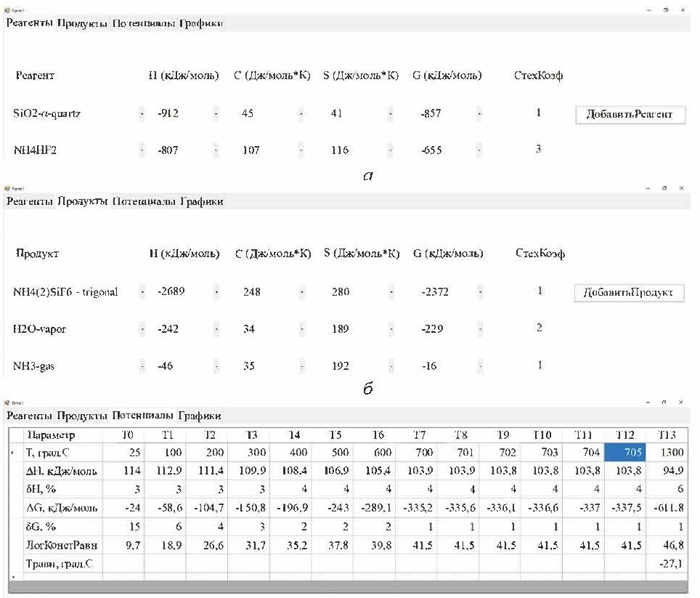Click the -27,1 equilibrium temperature cell
Viewport: 700px width, 598px height.
point(665,562)
